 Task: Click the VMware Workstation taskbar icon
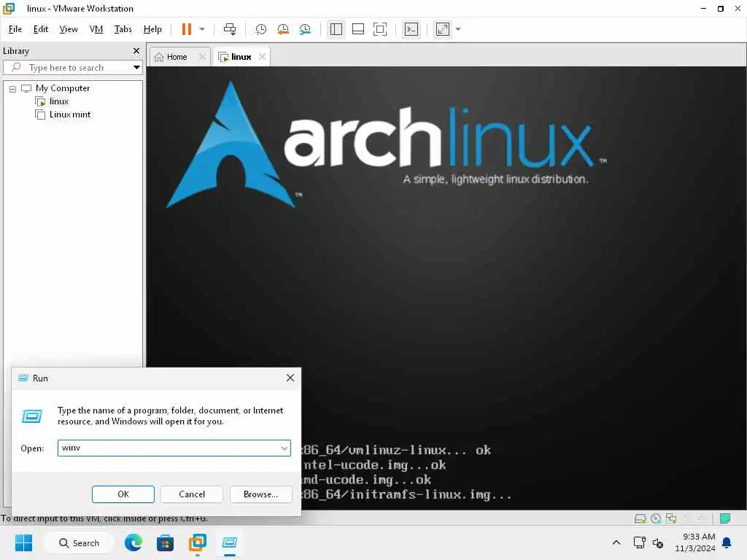(197, 542)
